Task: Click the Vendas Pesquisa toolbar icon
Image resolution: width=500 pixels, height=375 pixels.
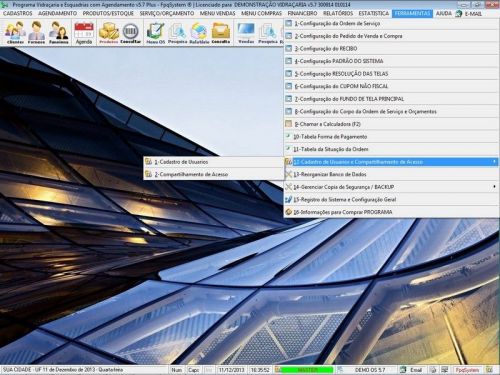Action: tap(268, 32)
